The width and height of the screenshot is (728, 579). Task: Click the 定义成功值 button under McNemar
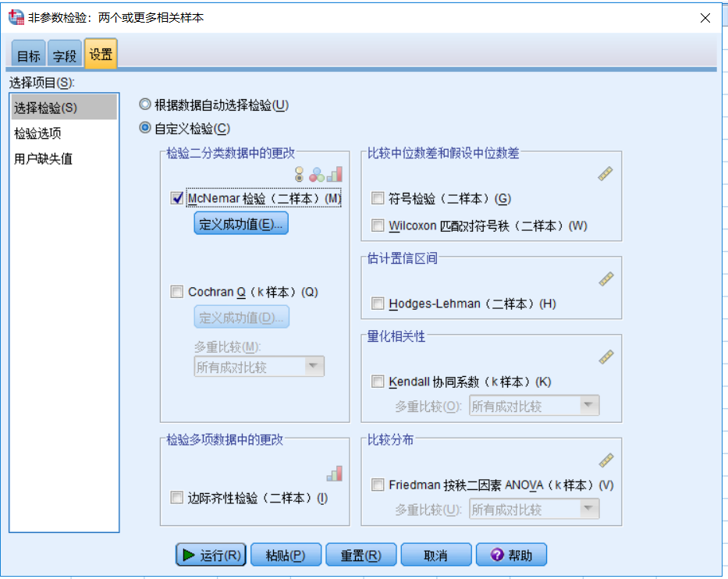tap(240, 223)
